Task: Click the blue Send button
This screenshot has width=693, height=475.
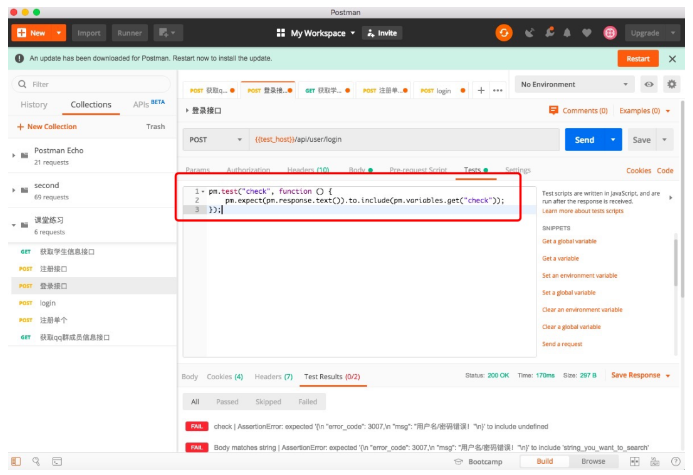Action: click(584, 140)
